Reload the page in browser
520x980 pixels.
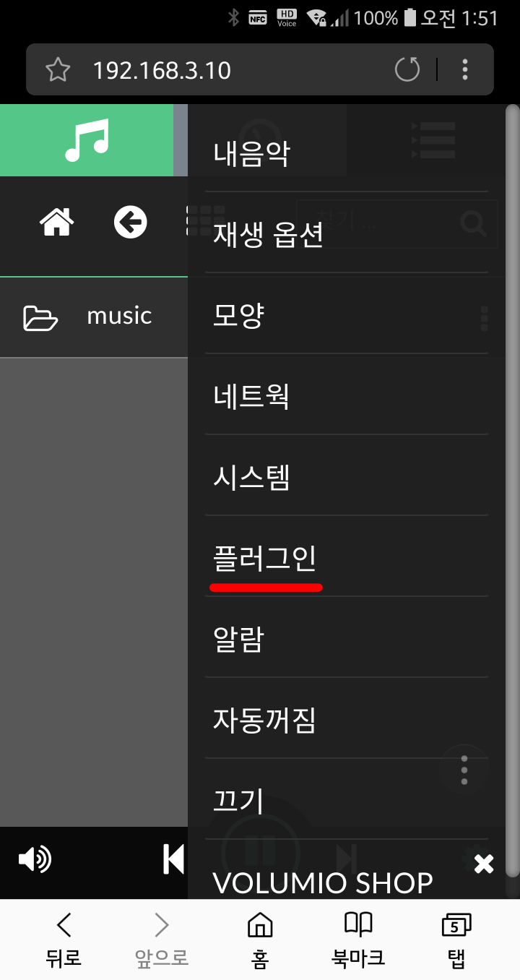(x=407, y=69)
